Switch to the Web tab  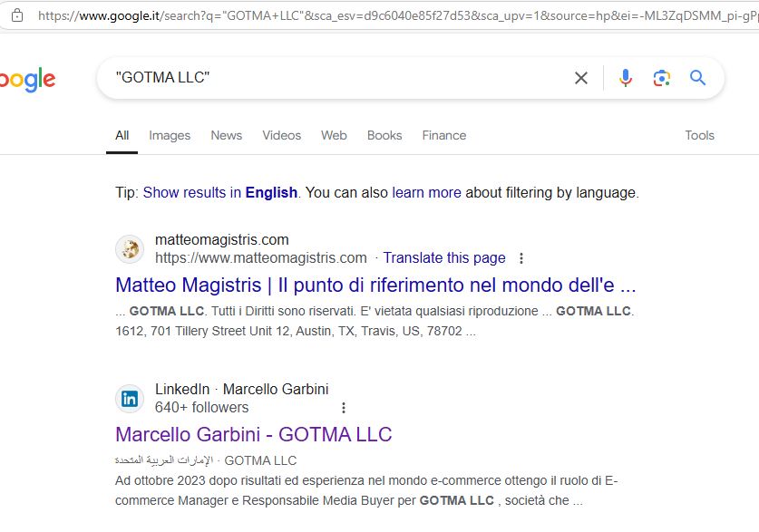coord(334,135)
